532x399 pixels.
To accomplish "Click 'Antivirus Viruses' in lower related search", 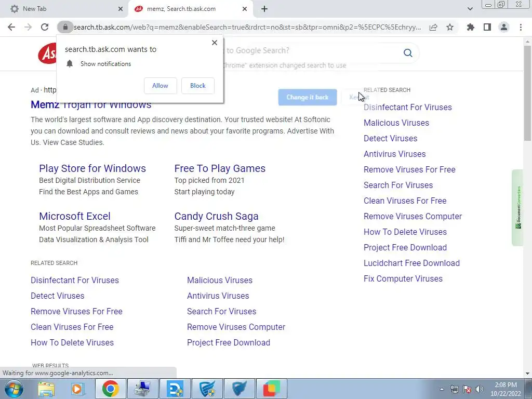I will point(218,296).
